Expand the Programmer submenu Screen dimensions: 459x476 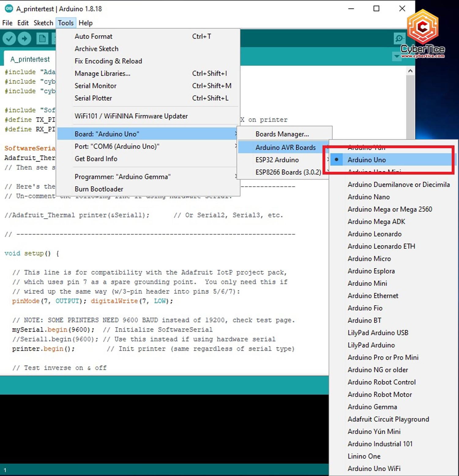coord(122,176)
